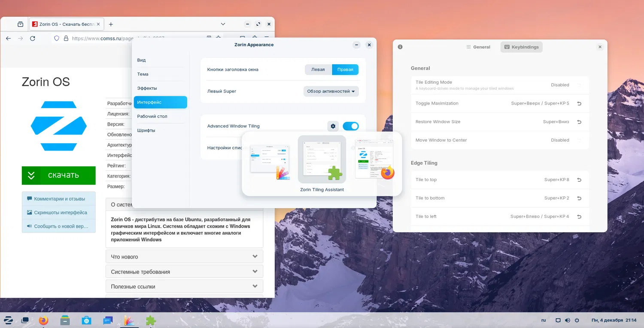Open the 'Шрифты' section in Zorin Appearance
Image resolution: width=644 pixels, height=328 pixels.
click(x=161, y=130)
